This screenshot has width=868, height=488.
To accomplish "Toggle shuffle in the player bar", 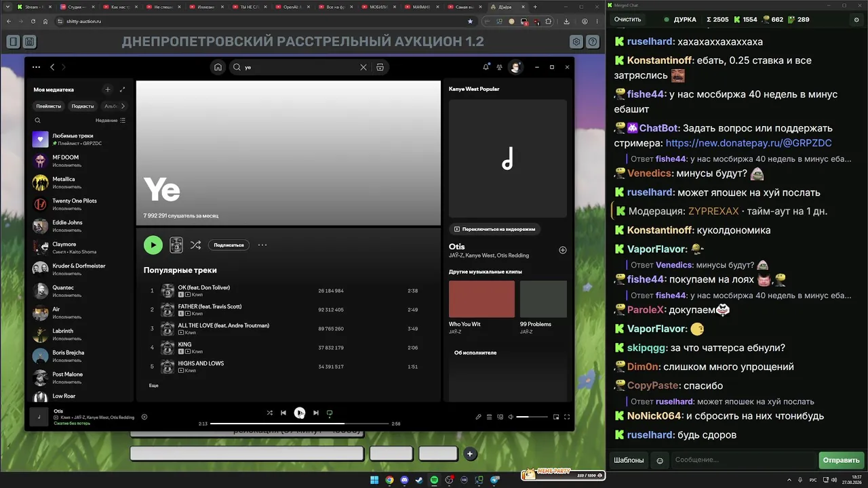I will tap(270, 413).
